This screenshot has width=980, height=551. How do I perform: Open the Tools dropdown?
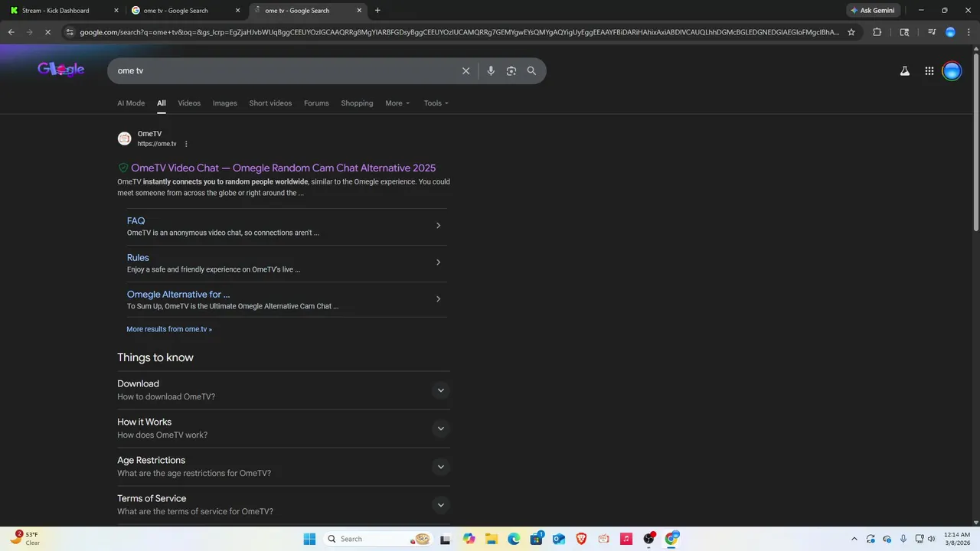tap(436, 103)
